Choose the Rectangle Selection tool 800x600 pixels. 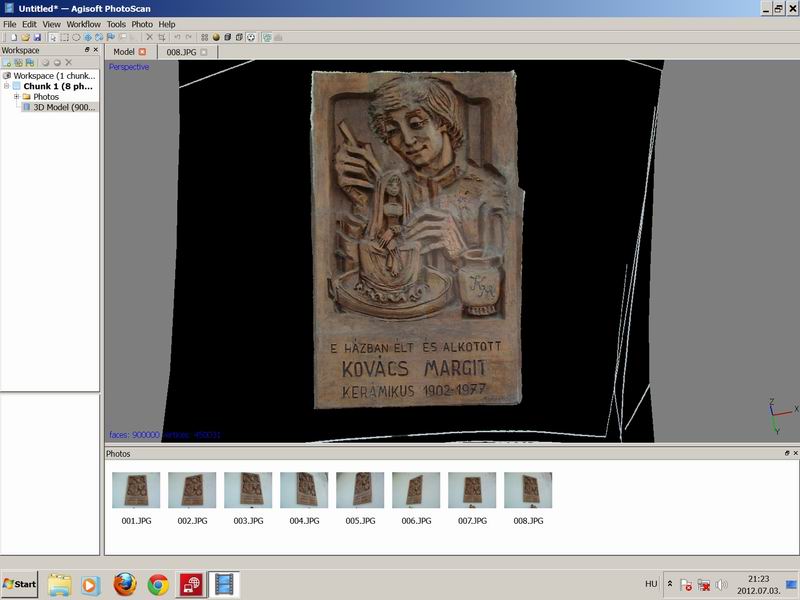pyautogui.click(x=66, y=37)
